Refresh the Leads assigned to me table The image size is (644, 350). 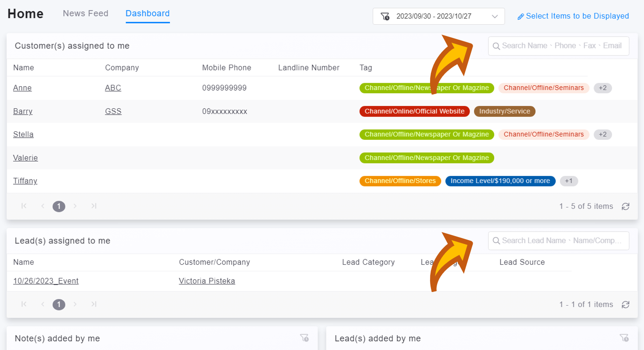point(626,304)
